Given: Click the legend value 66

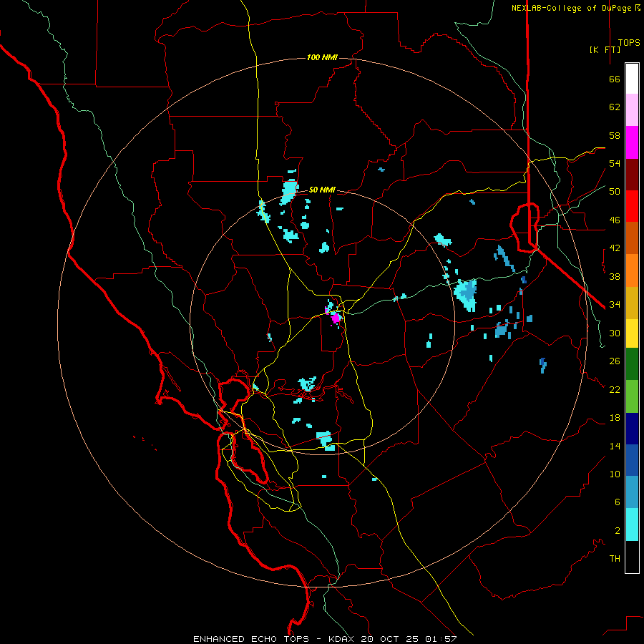Looking at the screenshot, I should click(615, 79).
